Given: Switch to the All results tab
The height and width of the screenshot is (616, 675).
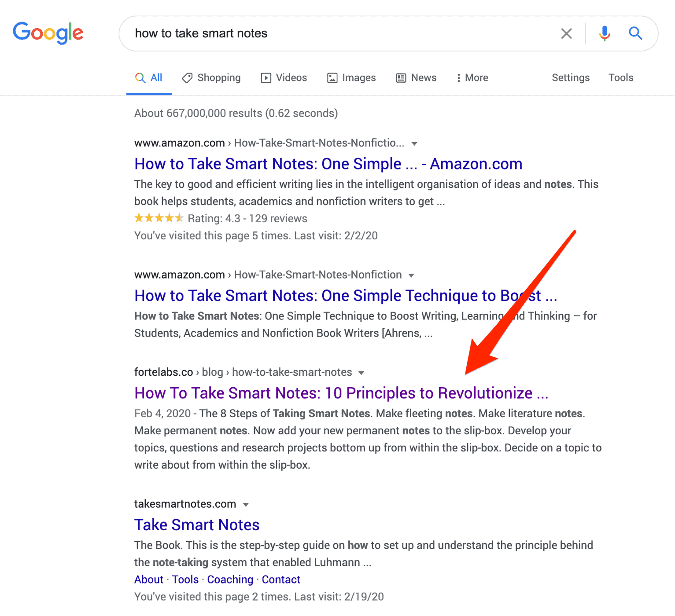Looking at the screenshot, I should tap(149, 77).
